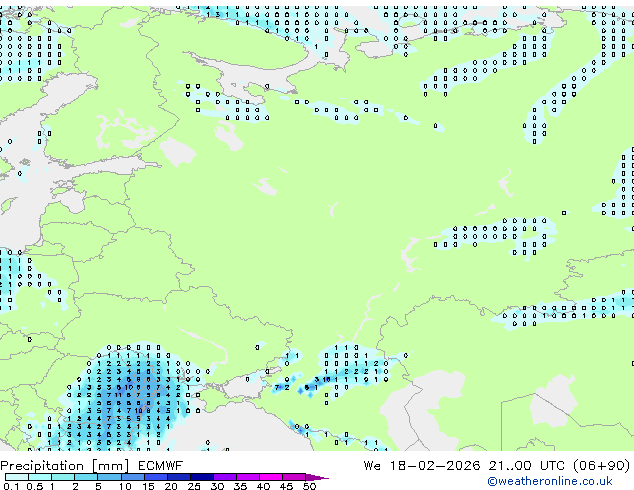Click the over-50 mm legend arrow tip
This screenshot has width=634, height=490.
pos(317,478)
